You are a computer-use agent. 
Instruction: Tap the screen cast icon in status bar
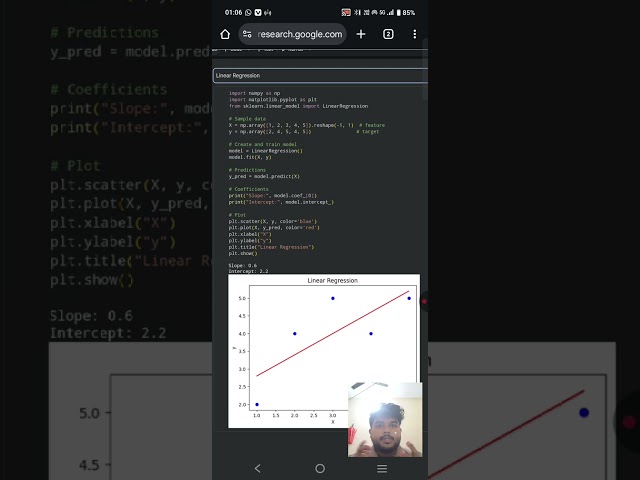coord(346,13)
